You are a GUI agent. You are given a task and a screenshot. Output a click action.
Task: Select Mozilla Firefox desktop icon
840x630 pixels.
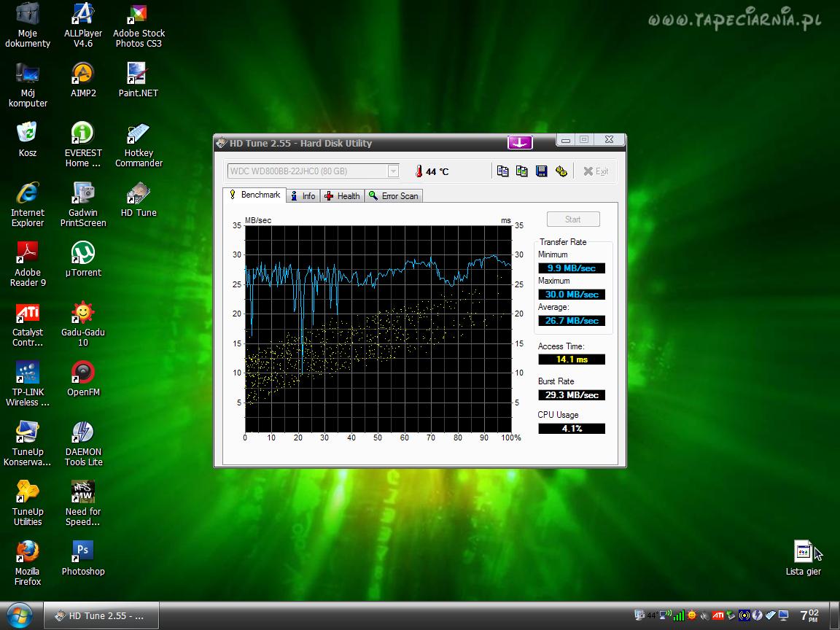pyautogui.click(x=27, y=564)
